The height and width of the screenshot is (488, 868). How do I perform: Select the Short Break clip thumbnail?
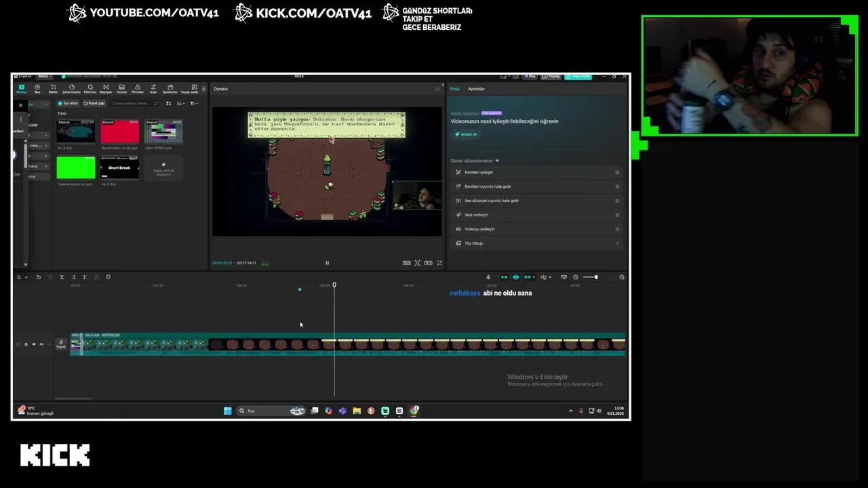click(119, 167)
